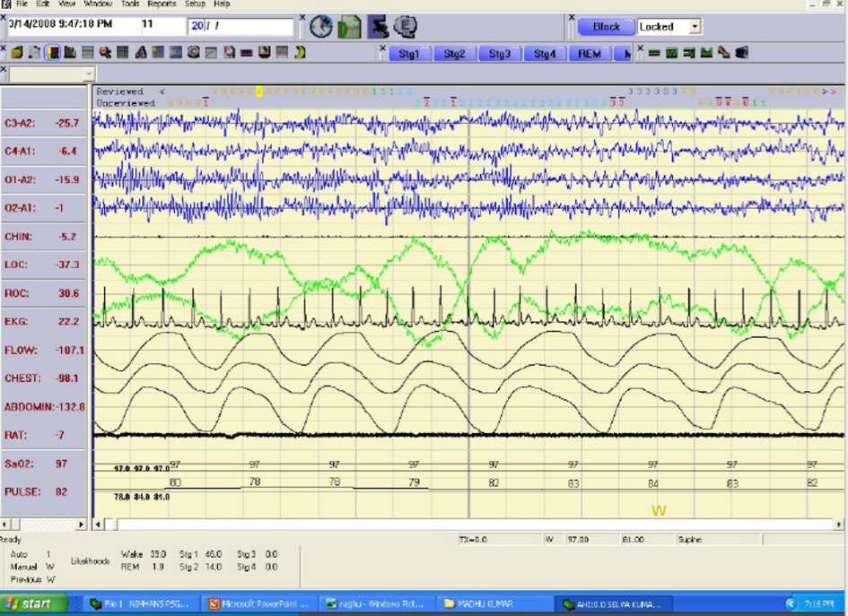848x616 pixels.
Task: Click the grey cloud icon with letter E
Action: click(405, 27)
